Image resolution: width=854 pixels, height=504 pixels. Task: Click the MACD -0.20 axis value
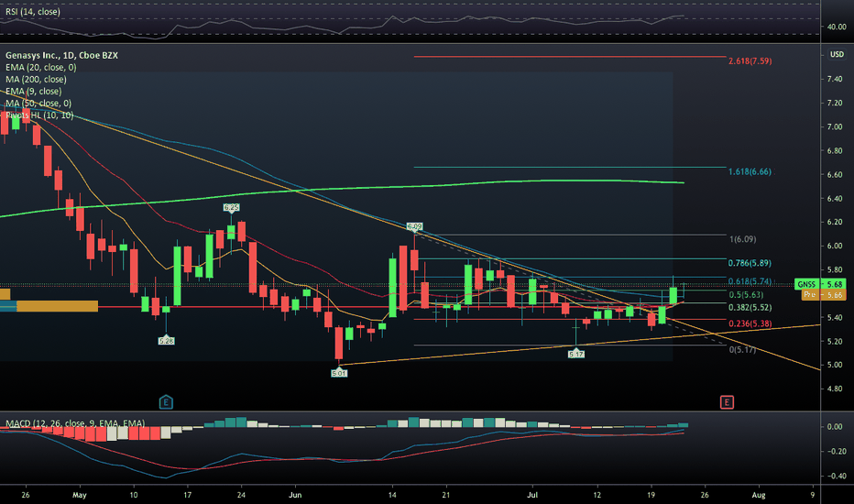click(x=836, y=451)
